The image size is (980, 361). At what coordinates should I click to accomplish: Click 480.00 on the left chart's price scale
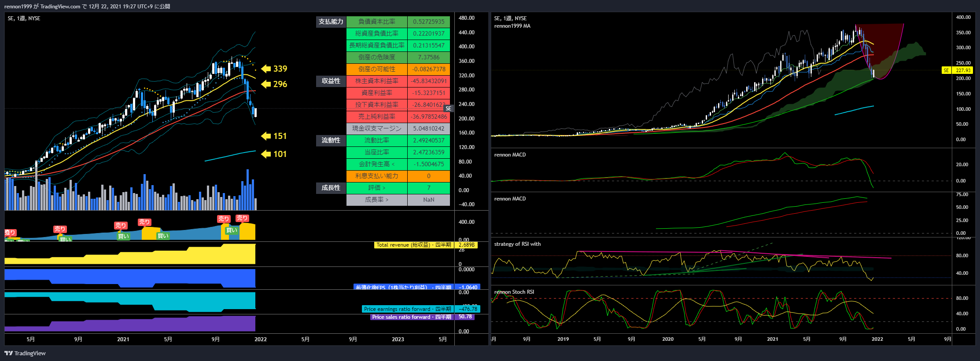[467, 18]
